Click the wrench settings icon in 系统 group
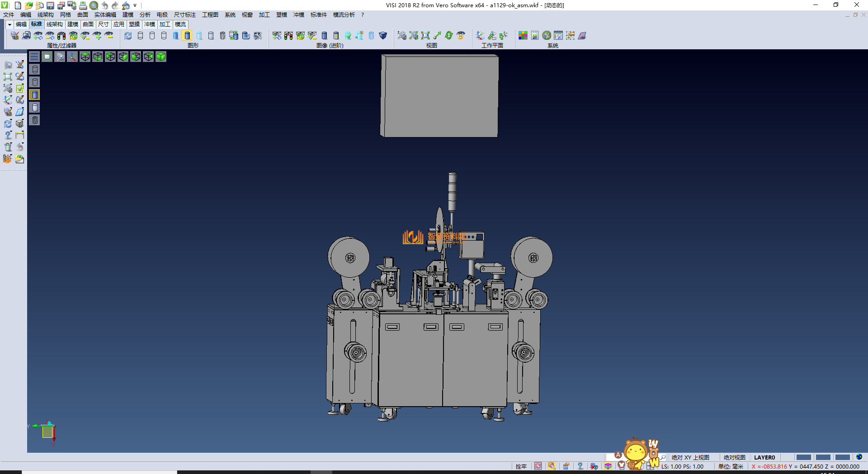Screen dimensions: 868x474 (x=547, y=35)
